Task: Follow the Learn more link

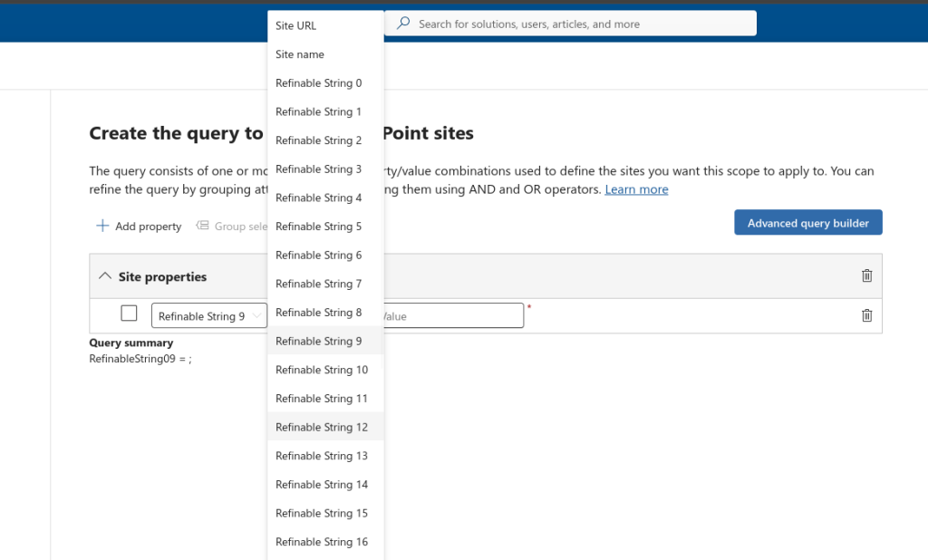Action: pos(636,189)
